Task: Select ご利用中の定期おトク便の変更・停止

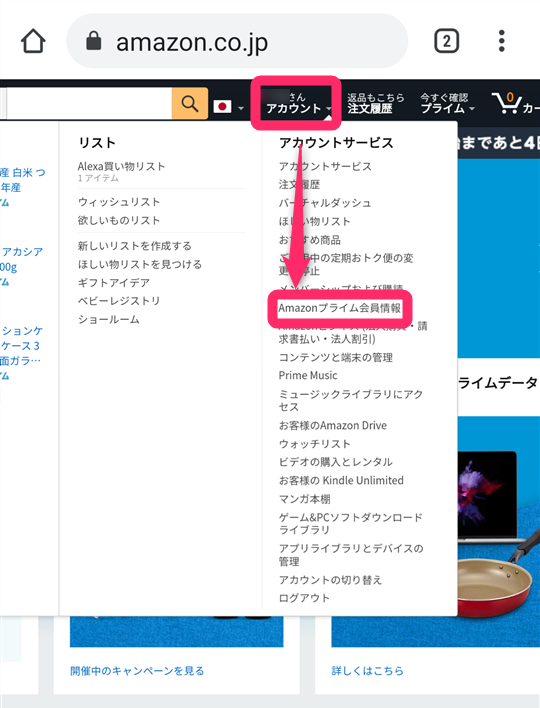Action: click(x=346, y=264)
